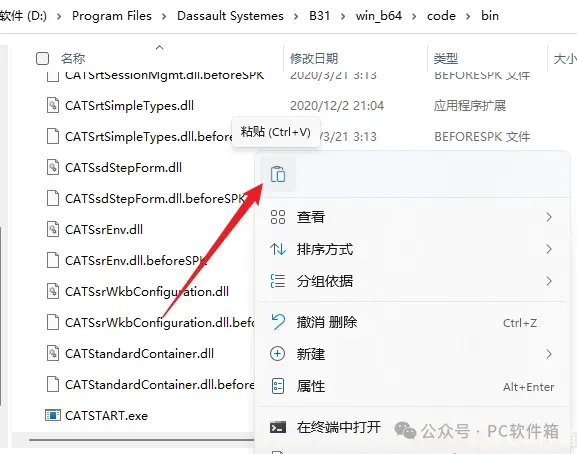Click the arrows icon beside 排序方式
This screenshot has height=454, width=577.
tap(277, 249)
